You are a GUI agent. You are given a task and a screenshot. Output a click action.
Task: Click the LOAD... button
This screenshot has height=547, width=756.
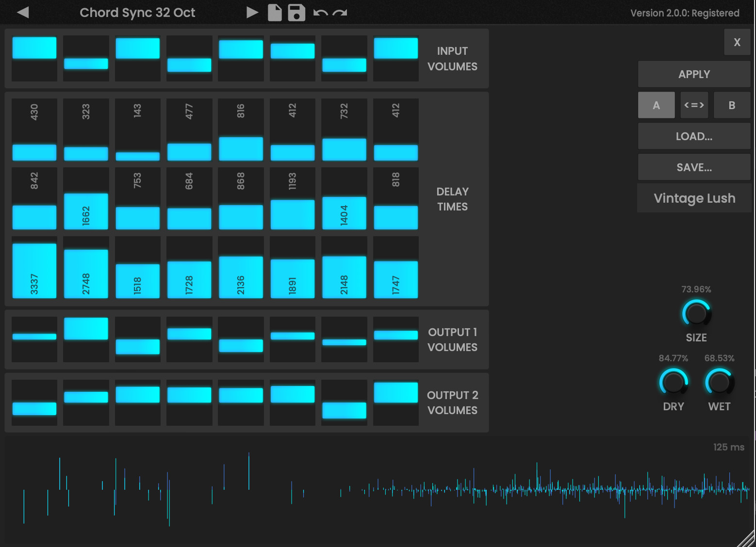[x=694, y=136]
